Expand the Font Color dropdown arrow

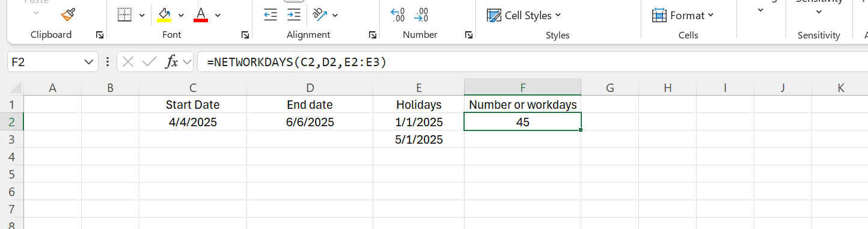click(218, 15)
